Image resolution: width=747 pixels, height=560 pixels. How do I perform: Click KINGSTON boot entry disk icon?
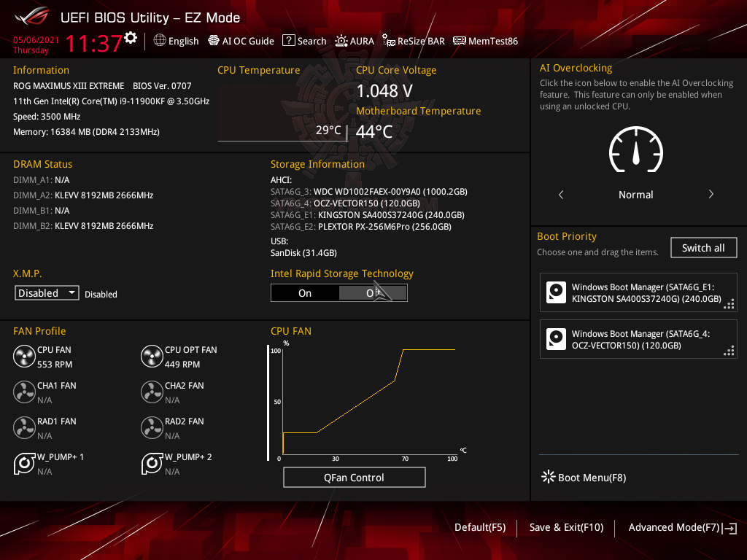click(556, 292)
